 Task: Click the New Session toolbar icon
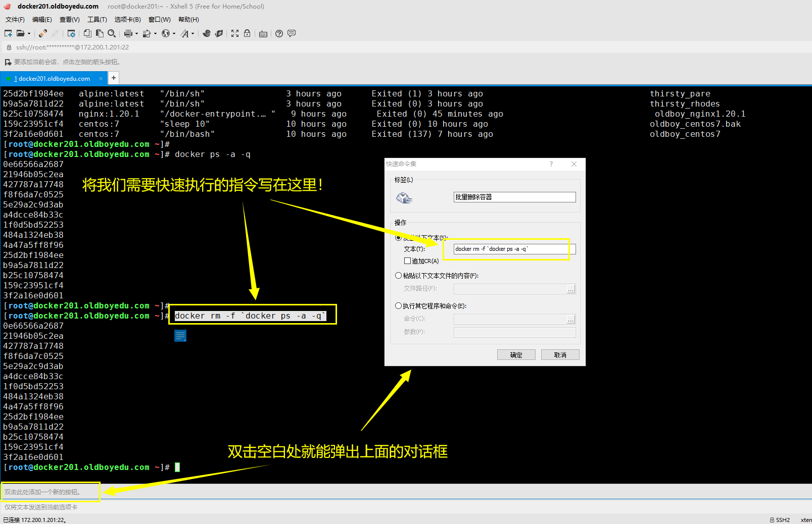click(8, 33)
